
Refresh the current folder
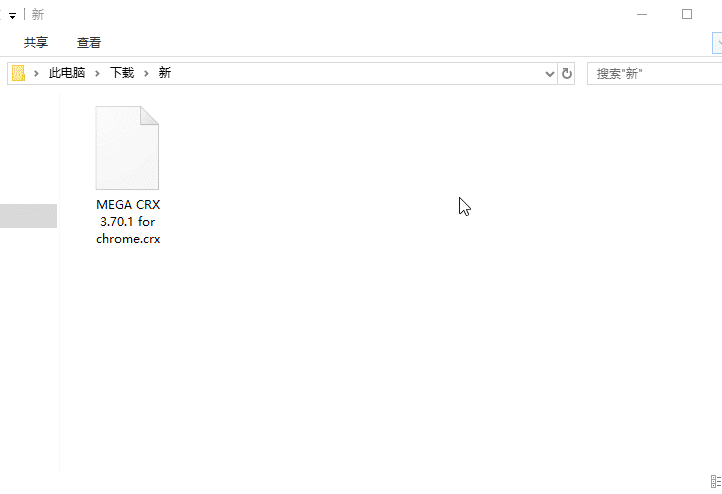click(567, 74)
